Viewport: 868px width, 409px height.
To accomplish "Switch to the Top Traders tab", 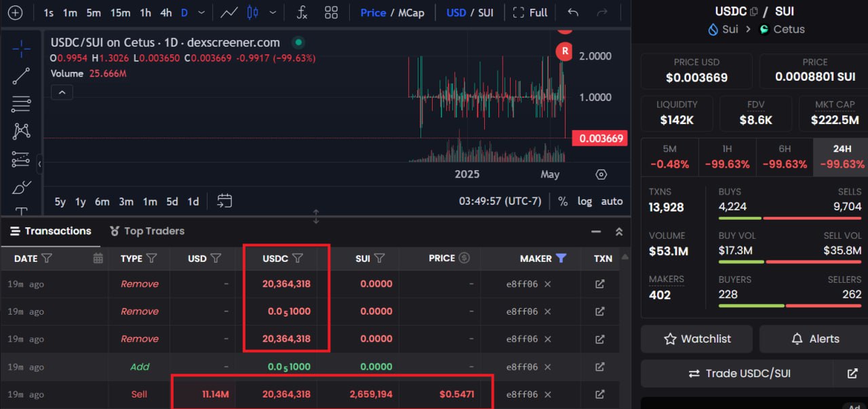I will 148,231.
